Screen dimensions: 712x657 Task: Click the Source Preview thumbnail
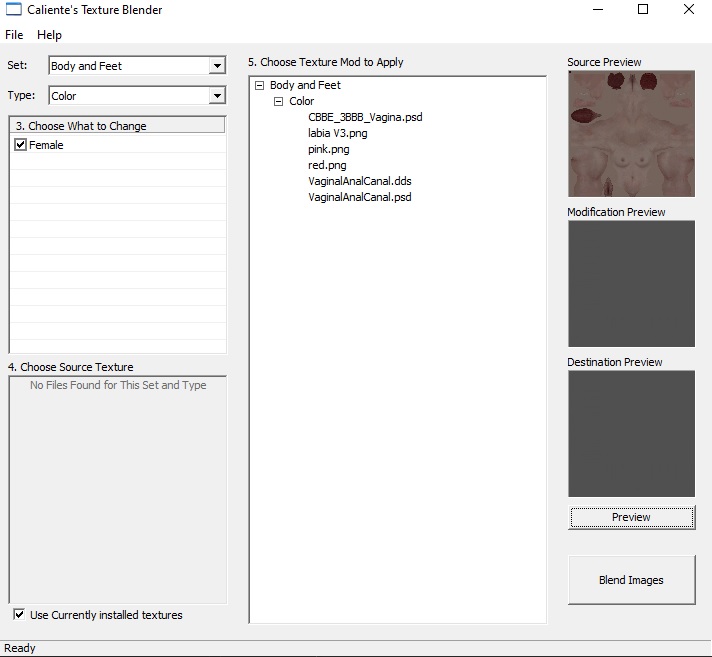631,133
